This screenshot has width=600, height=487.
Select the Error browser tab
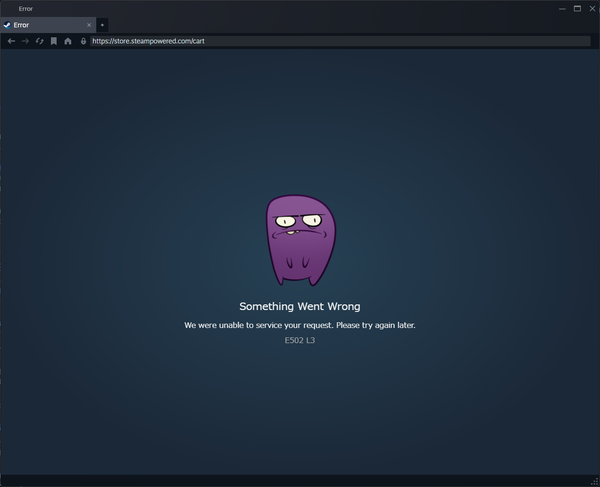[x=48, y=25]
